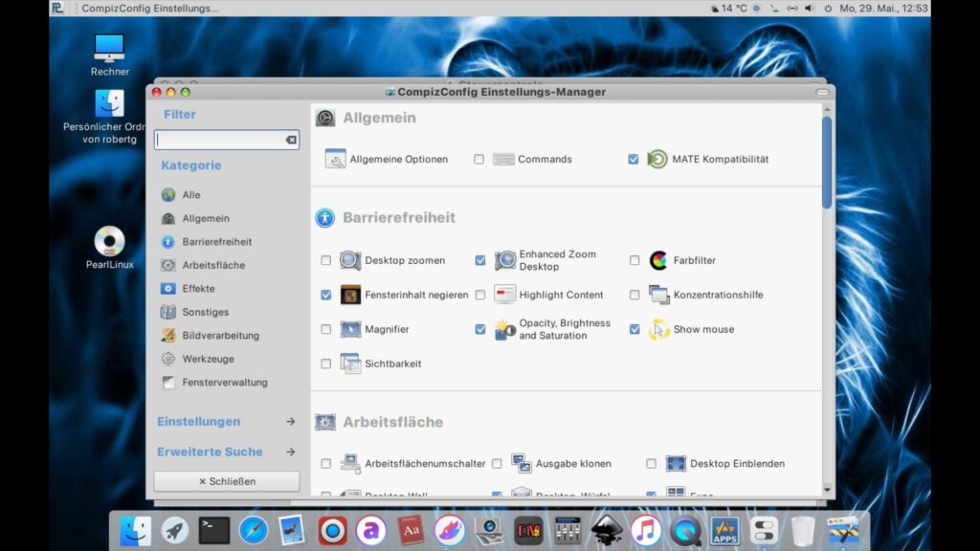This screenshot has height=551, width=980.
Task: Open the Opacity, Brightness and Saturation icon
Action: pyautogui.click(x=504, y=329)
